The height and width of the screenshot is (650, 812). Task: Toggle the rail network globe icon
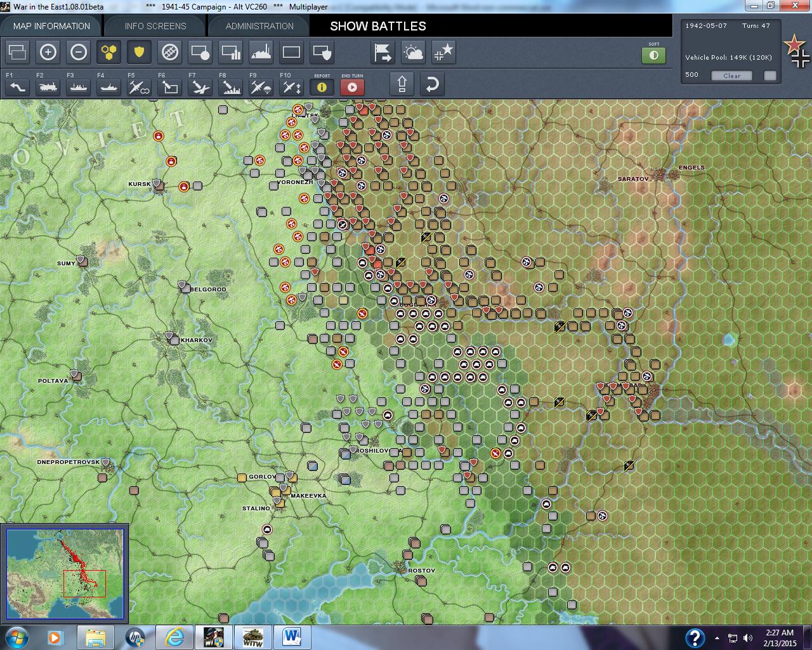coord(170,52)
